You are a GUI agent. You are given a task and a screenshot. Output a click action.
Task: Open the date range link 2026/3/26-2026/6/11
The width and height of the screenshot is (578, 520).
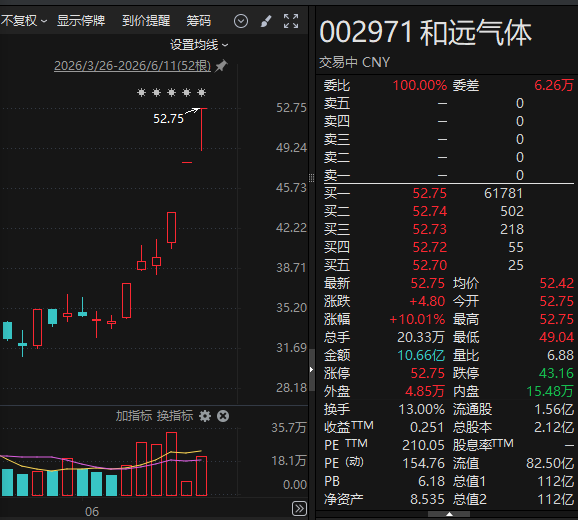(132, 66)
